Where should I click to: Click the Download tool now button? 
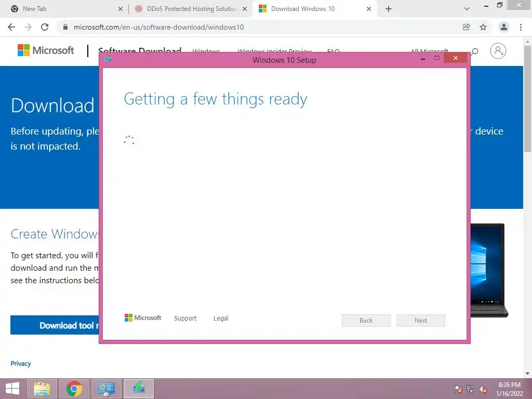(55, 325)
